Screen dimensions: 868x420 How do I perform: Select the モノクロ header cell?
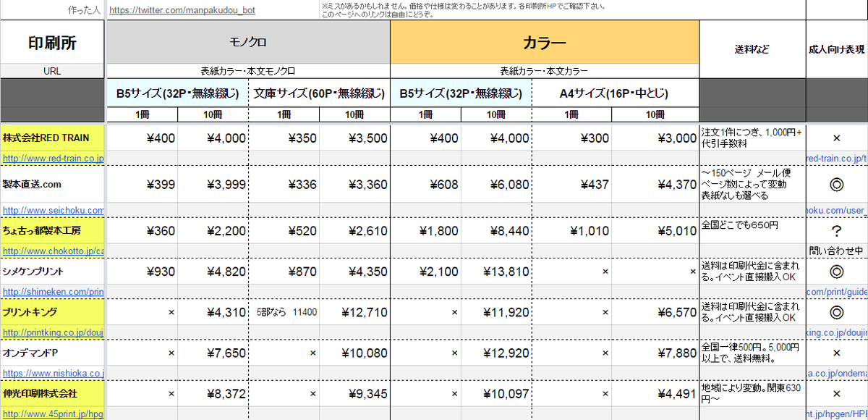248,43
